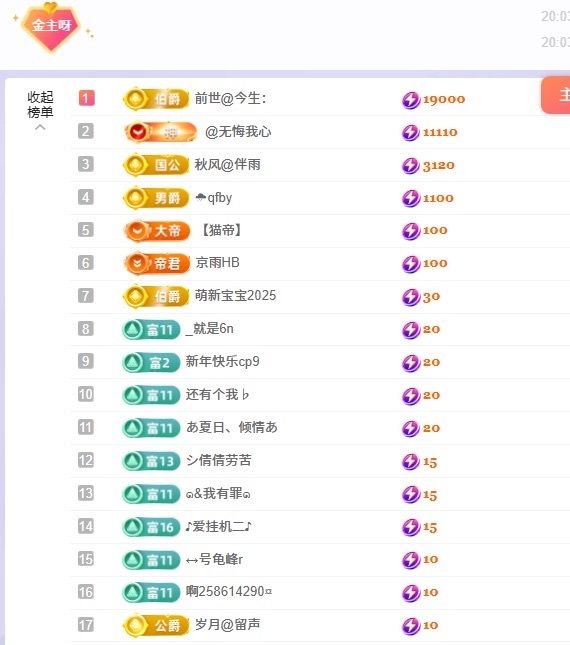Click the 男爵 badge of qfby
570x645 pixels.
pos(156,198)
